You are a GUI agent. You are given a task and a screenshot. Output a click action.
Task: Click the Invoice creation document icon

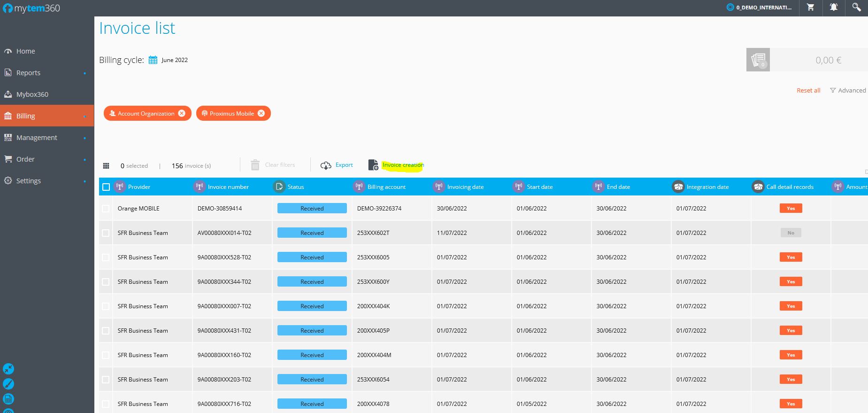[x=373, y=165]
